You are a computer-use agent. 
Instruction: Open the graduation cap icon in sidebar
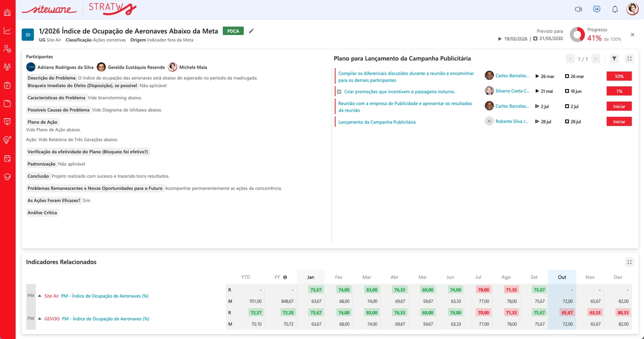8,176
